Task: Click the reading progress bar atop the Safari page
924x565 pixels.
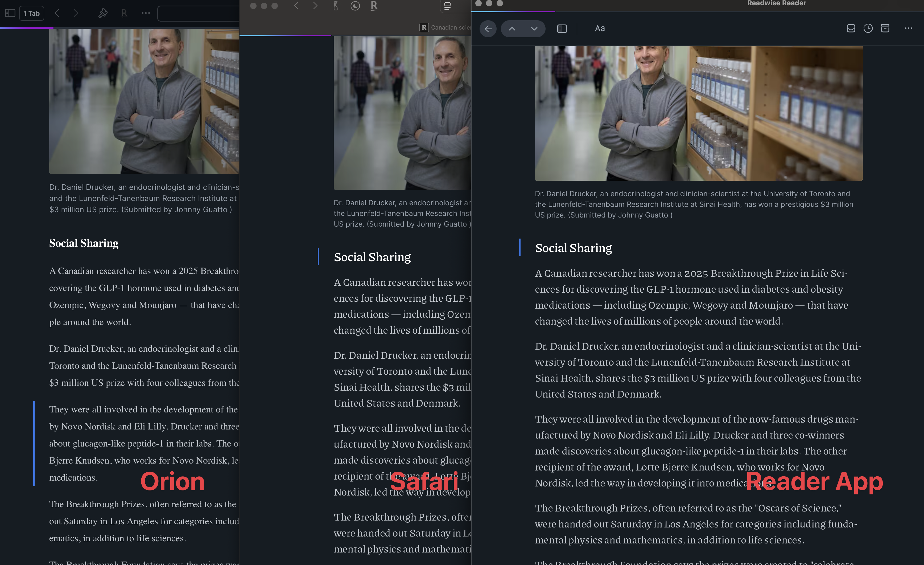Action: (x=355, y=35)
